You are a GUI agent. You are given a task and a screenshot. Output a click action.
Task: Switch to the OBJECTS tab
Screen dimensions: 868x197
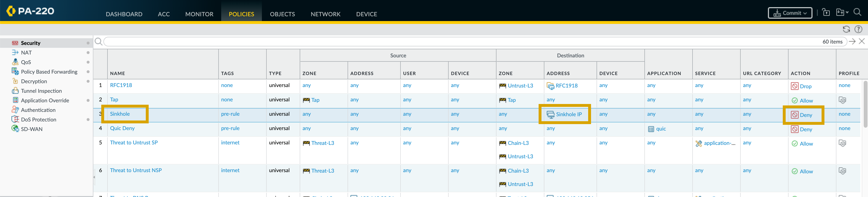[282, 14]
